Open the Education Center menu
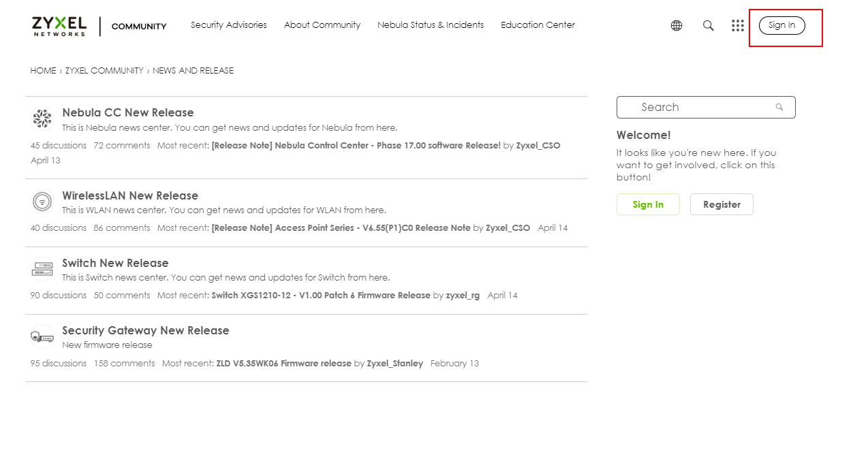The height and width of the screenshot is (459, 868). 538,25
